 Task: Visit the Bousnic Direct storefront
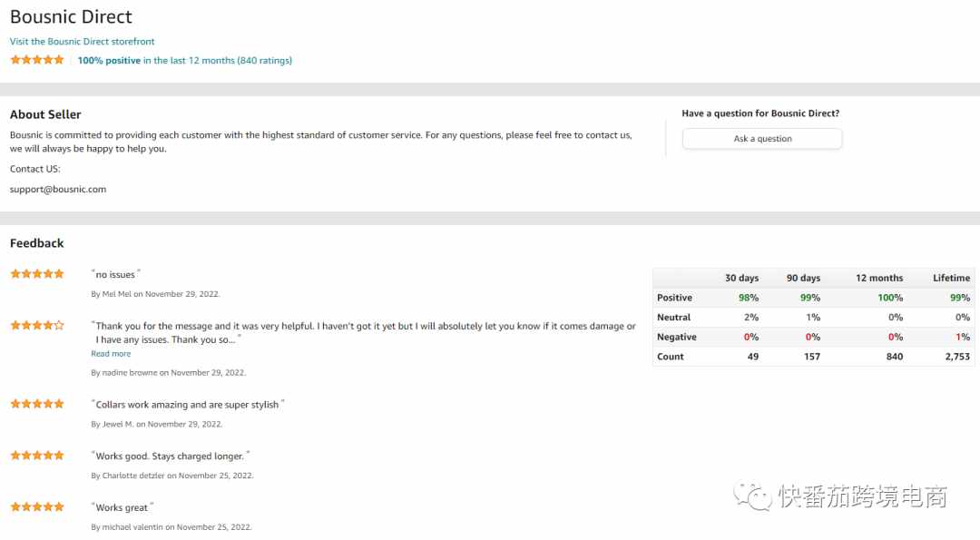tap(82, 41)
